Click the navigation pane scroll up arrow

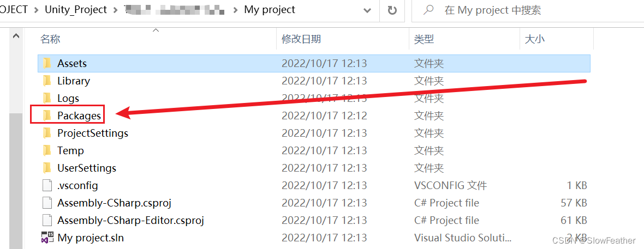click(x=16, y=36)
